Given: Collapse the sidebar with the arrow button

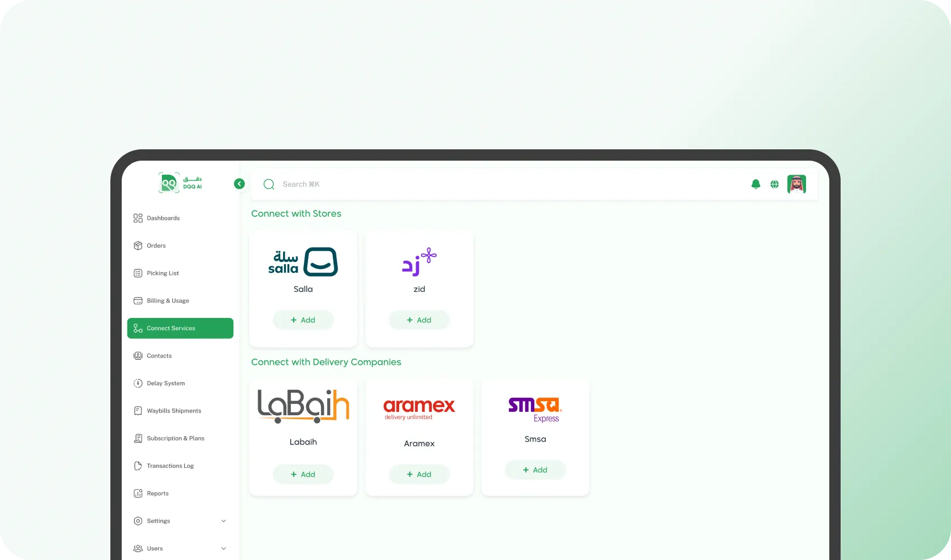Looking at the screenshot, I should [239, 183].
